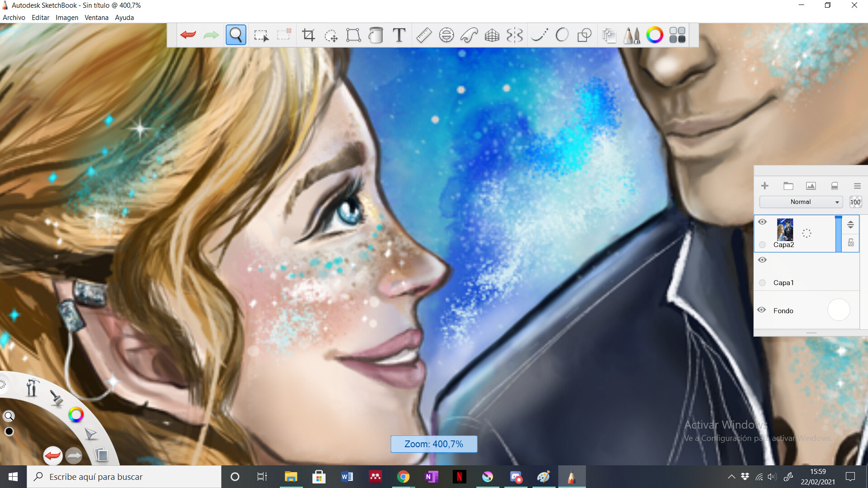Image resolution: width=868 pixels, height=488 pixels.
Task: Open the Color Editor wheel in toolbar
Action: click(654, 35)
